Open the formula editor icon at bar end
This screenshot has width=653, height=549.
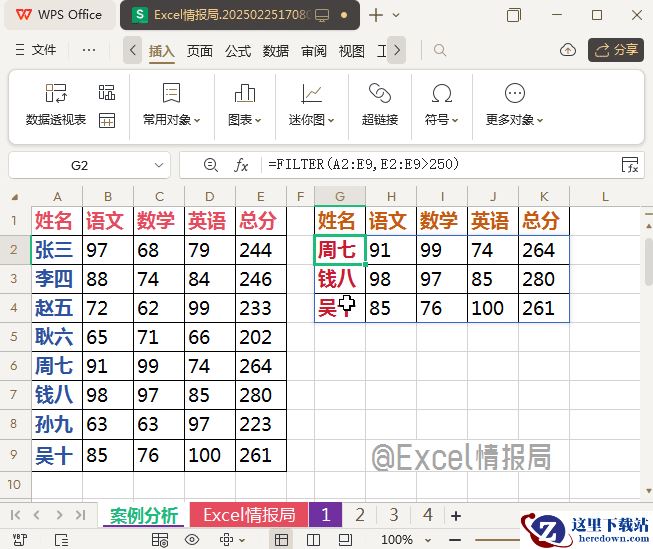tap(630, 165)
